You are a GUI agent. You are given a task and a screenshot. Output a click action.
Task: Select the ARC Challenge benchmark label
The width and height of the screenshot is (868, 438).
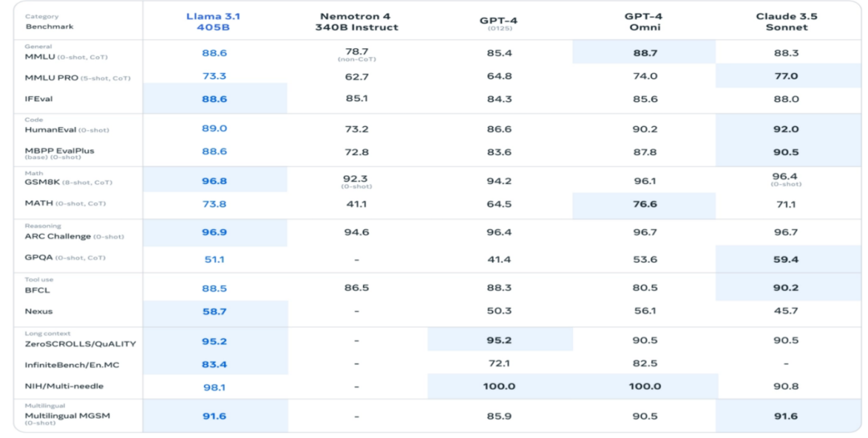(x=74, y=236)
